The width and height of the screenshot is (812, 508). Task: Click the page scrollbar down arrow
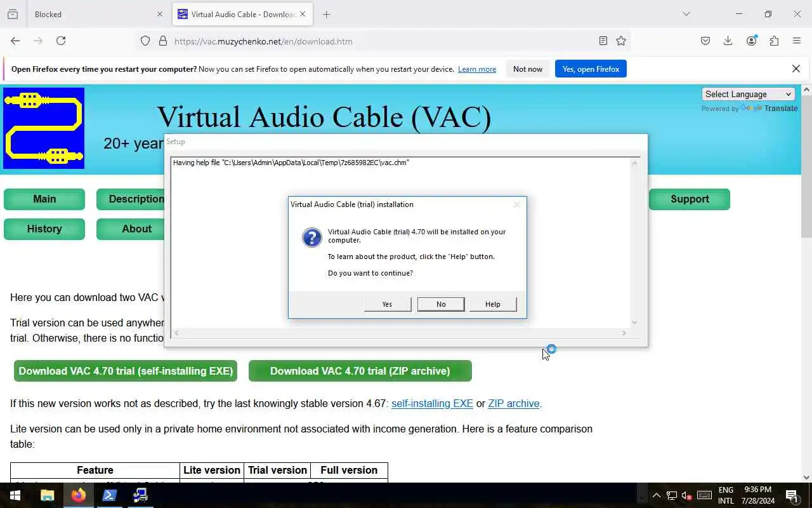tap(806, 477)
